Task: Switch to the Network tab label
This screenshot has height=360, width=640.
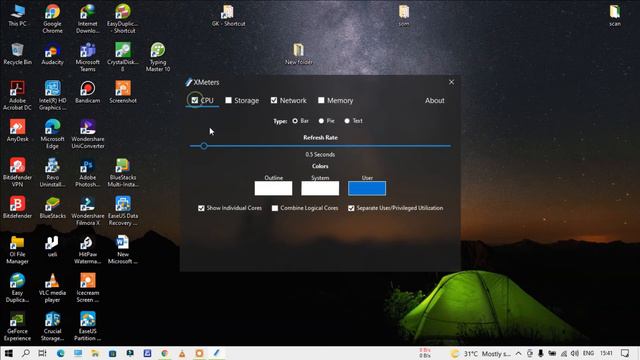Action: (x=293, y=100)
